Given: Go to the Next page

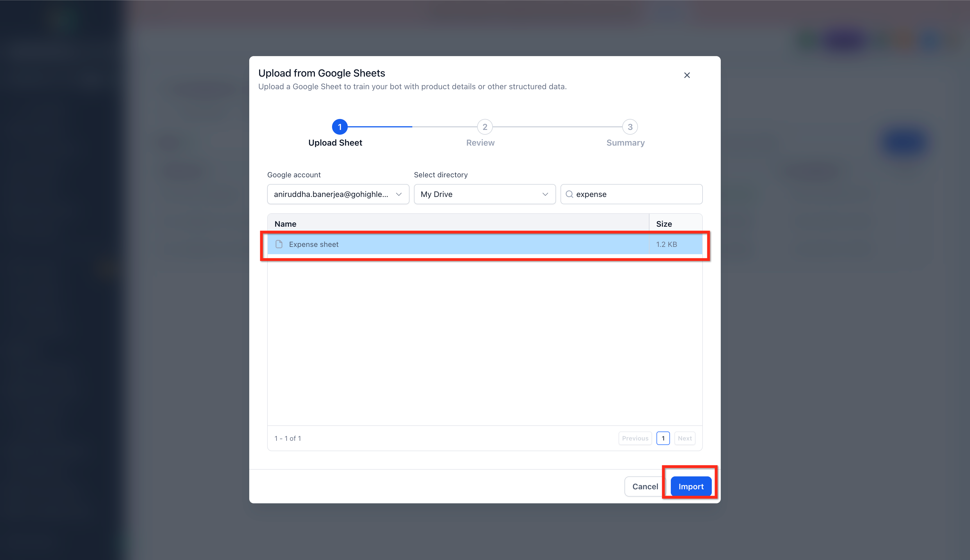Looking at the screenshot, I should [685, 438].
